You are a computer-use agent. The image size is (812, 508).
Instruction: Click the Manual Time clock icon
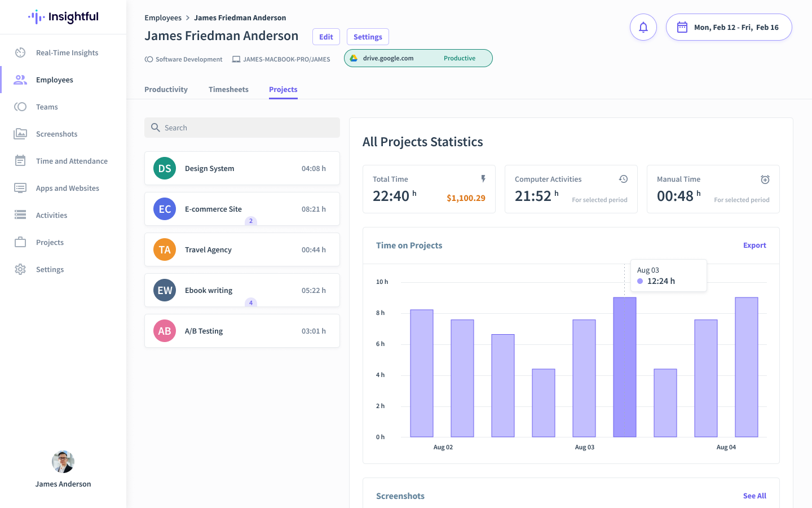765,179
